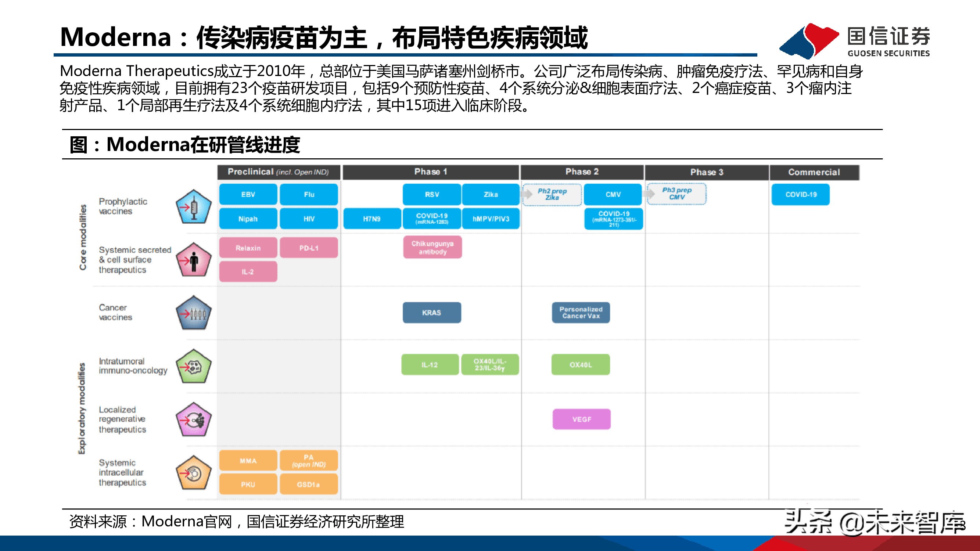Click the Localized regenerative therapeutics label
Image resolution: width=980 pixels, height=551 pixels.
click(122, 419)
